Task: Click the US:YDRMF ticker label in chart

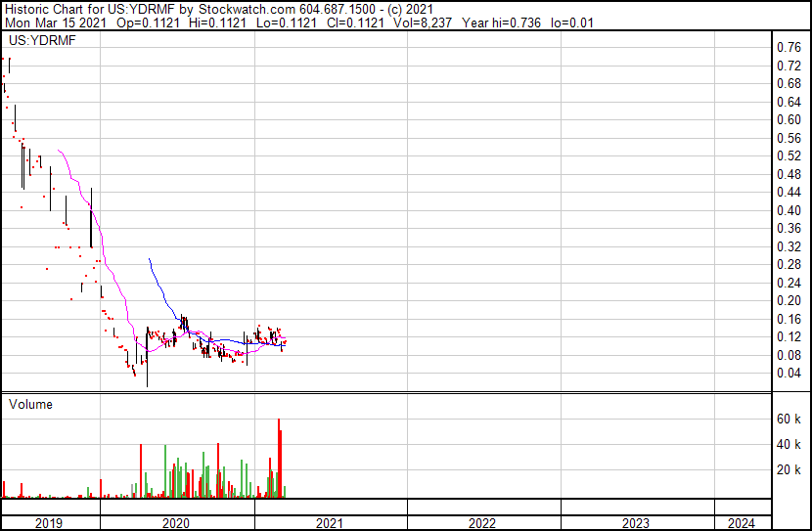Action: point(40,41)
